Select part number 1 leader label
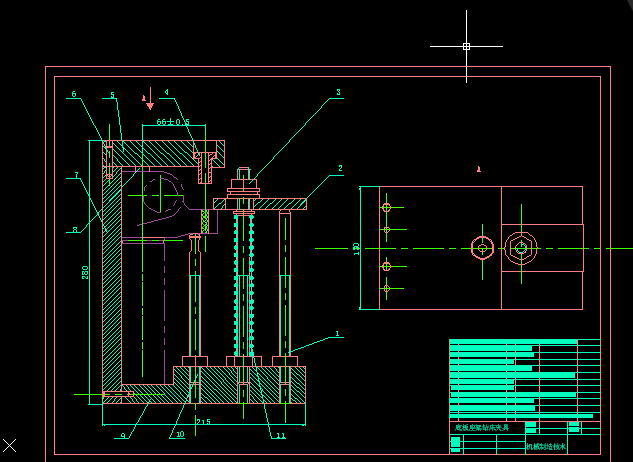The image size is (633, 462). pyautogui.click(x=338, y=334)
